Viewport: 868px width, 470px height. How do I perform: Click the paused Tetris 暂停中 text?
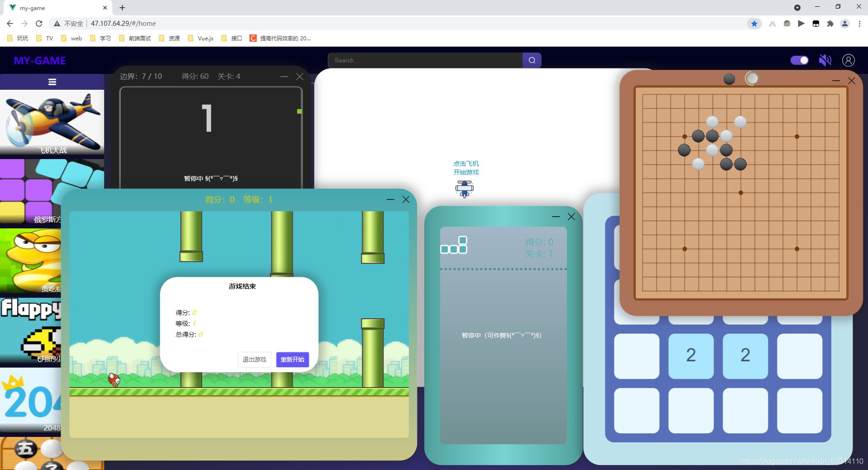502,335
